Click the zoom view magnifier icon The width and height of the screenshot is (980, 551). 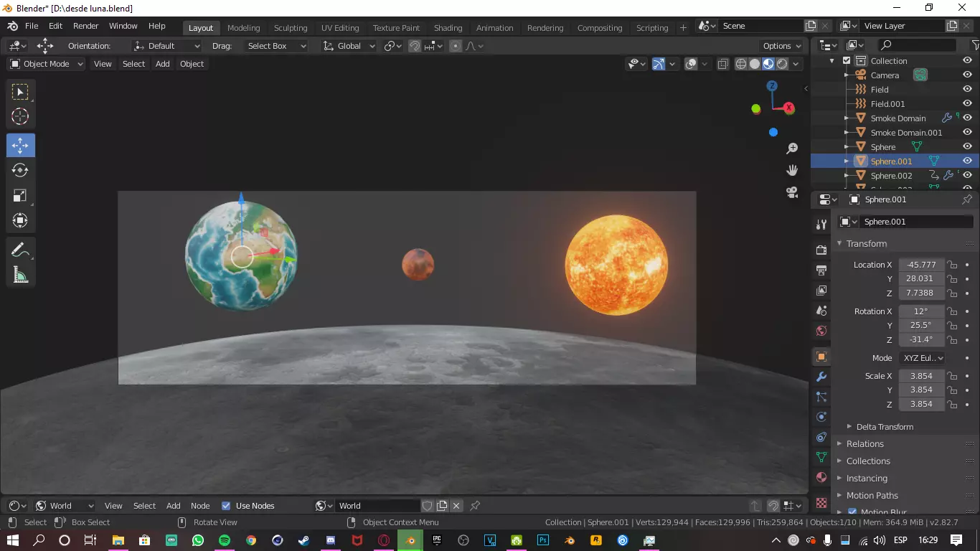pyautogui.click(x=792, y=149)
